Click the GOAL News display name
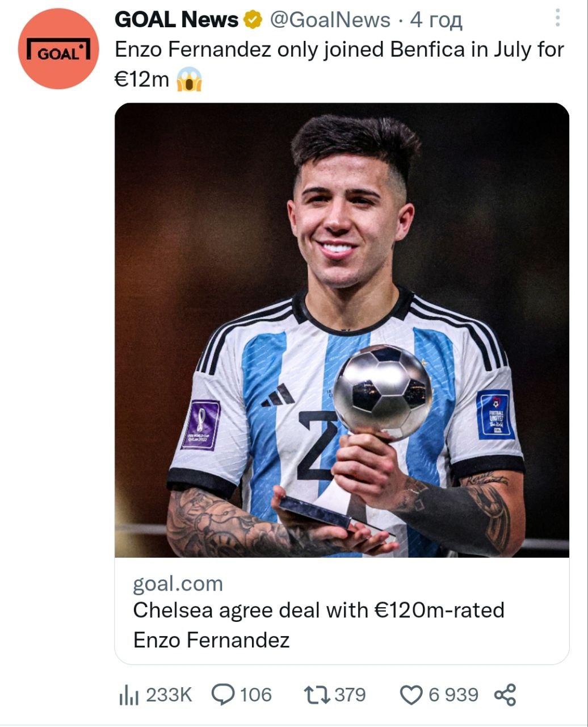 tap(177, 20)
